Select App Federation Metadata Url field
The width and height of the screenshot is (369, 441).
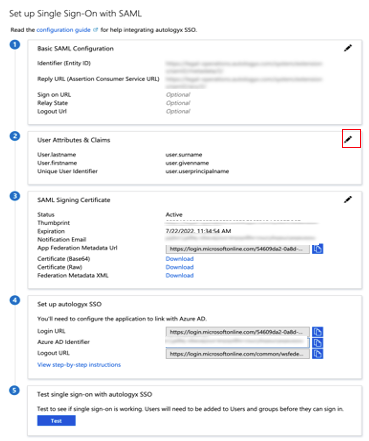point(238,249)
